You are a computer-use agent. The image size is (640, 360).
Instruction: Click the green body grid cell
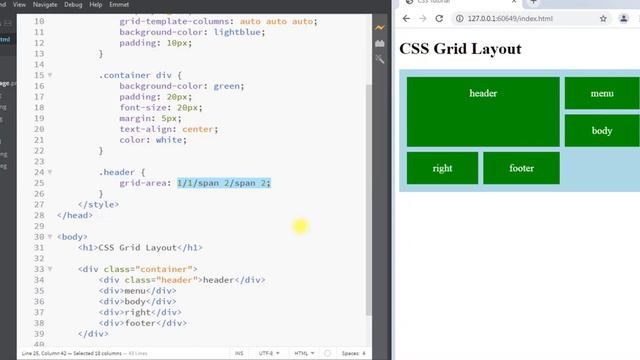pos(602,131)
